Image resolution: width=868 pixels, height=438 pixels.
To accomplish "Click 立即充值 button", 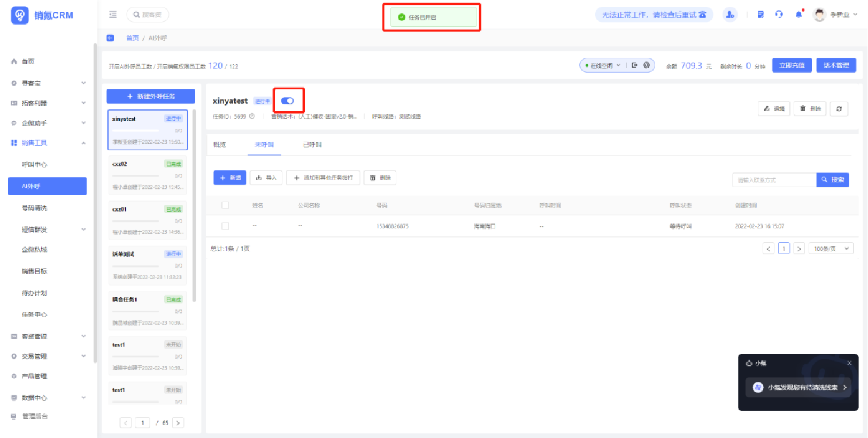I will click(792, 65).
